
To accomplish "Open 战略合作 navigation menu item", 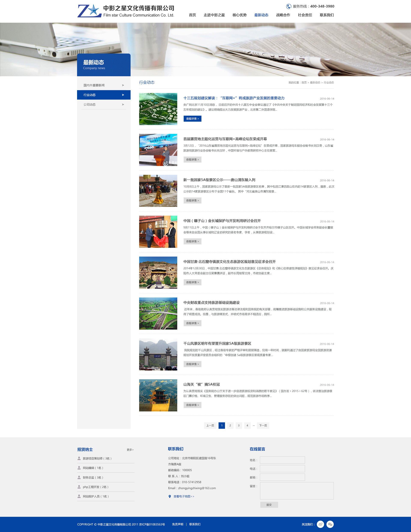I will (283, 15).
